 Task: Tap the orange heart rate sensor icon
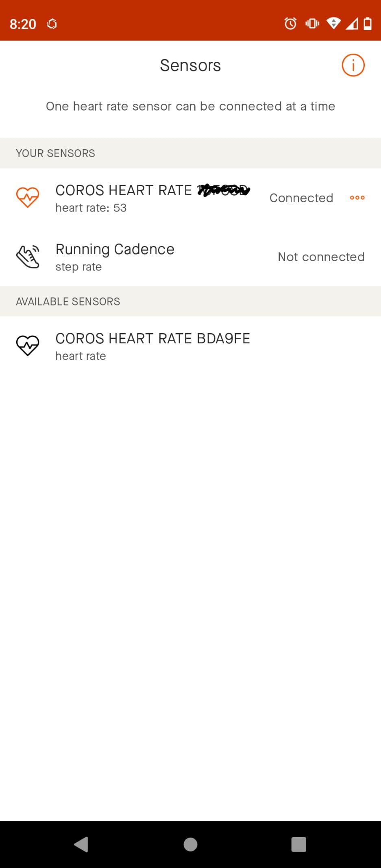coord(28,197)
